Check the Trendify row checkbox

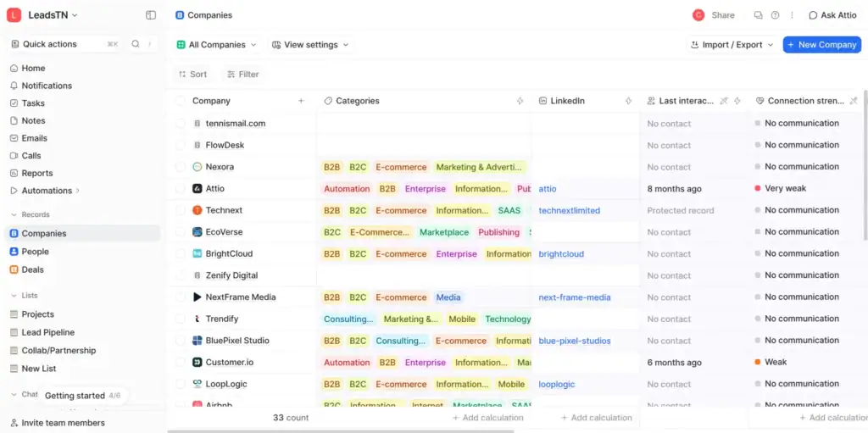coord(181,319)
